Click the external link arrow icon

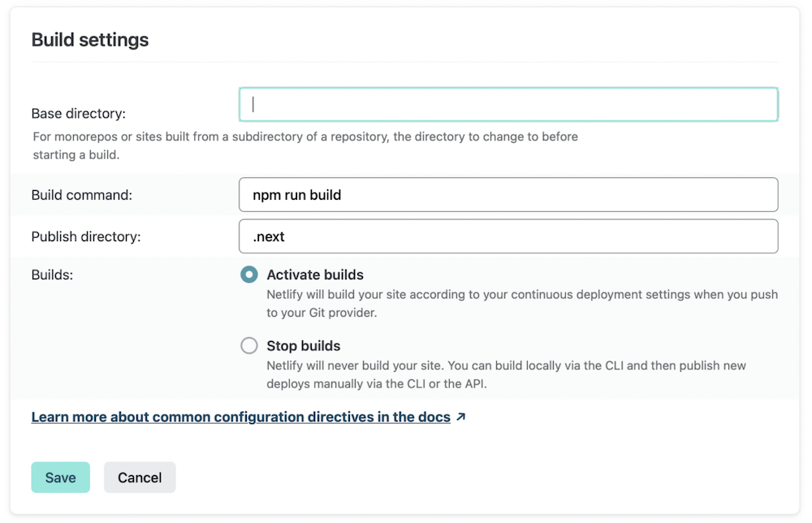coord(461,417)
